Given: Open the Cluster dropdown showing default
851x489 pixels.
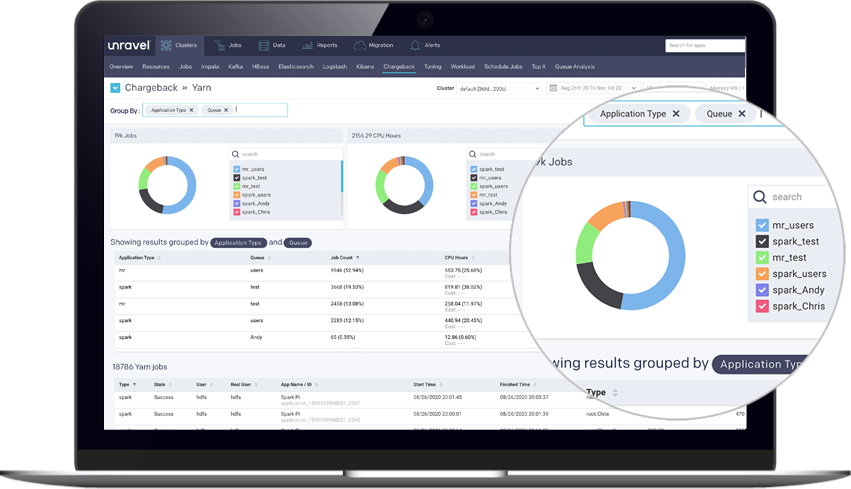Looking at the screenshot, I should (x=499, y=88).
